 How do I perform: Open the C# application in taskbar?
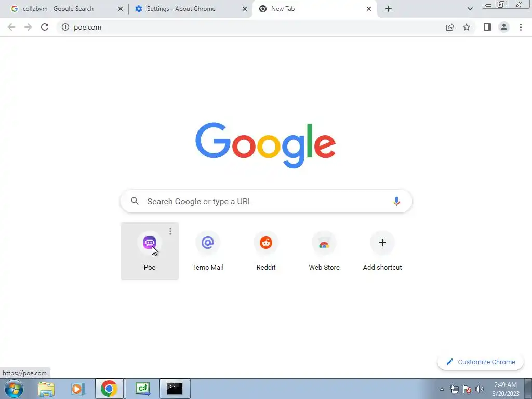pos(142,389)
